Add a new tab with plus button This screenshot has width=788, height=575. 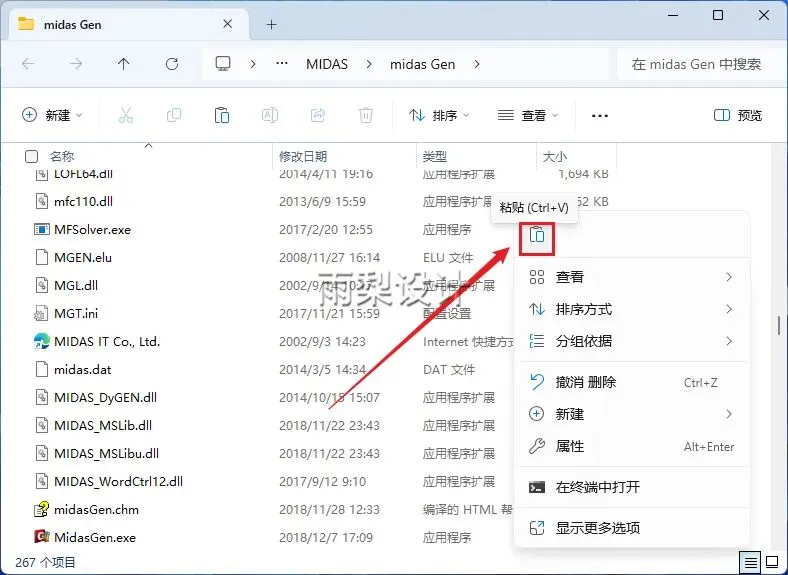(271, 24)
